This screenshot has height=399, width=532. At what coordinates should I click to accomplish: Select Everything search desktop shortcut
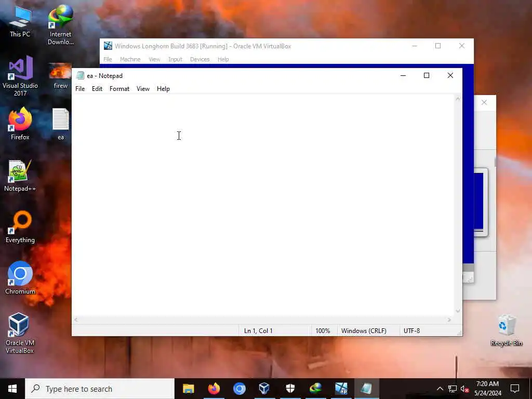20,227
